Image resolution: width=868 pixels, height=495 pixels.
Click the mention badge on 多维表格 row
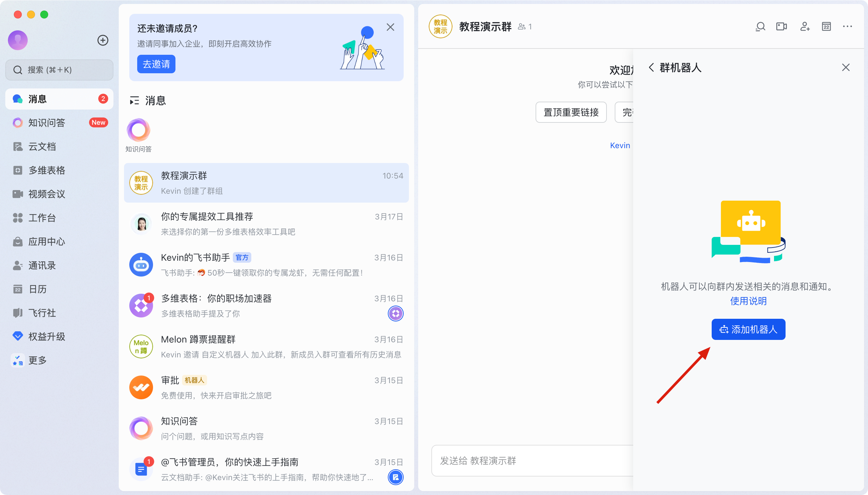(395, 313)
